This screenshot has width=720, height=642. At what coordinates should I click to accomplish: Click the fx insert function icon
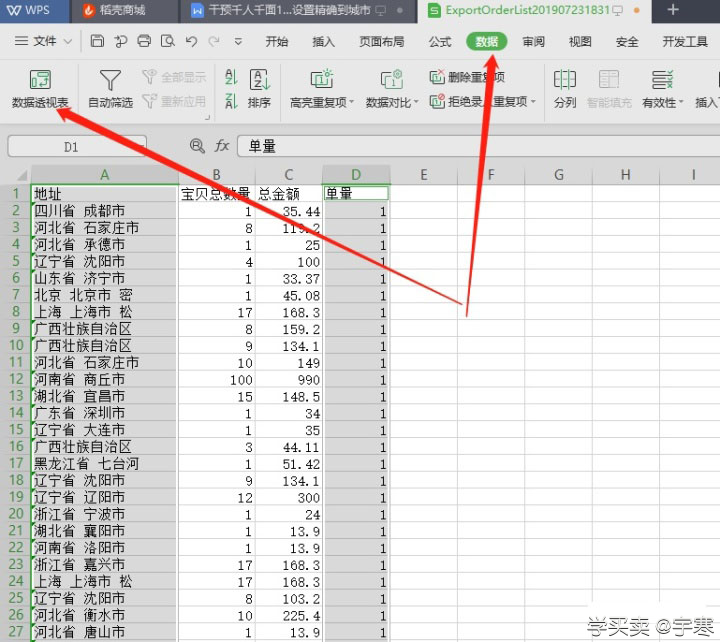click(221, 146)
